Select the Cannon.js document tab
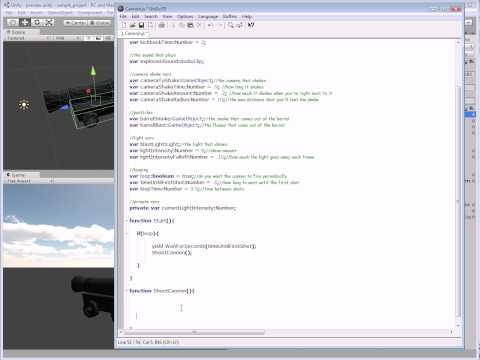 click(134, 33)
